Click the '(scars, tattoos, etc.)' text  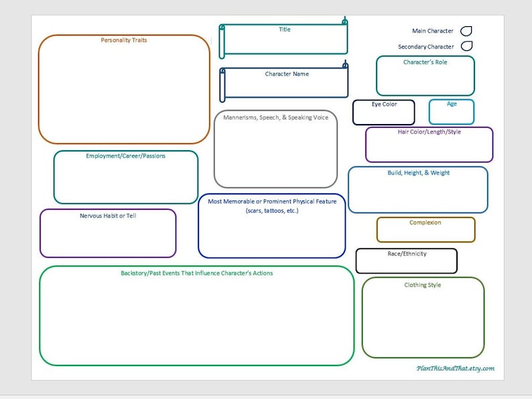coord(272,211)
